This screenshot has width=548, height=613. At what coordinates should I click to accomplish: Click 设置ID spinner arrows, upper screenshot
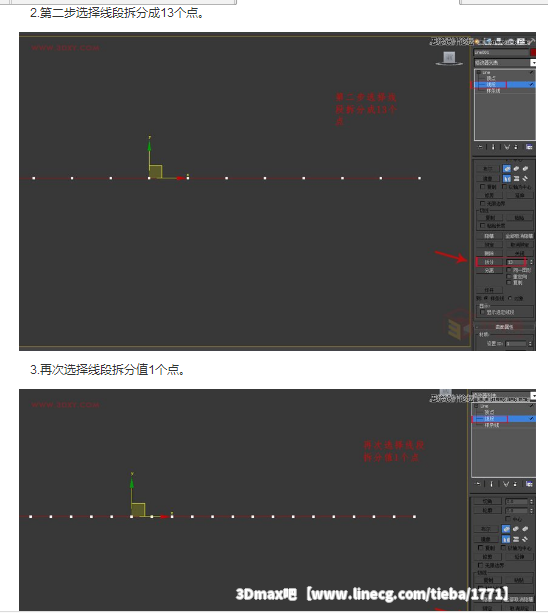(x=530, y=344)
